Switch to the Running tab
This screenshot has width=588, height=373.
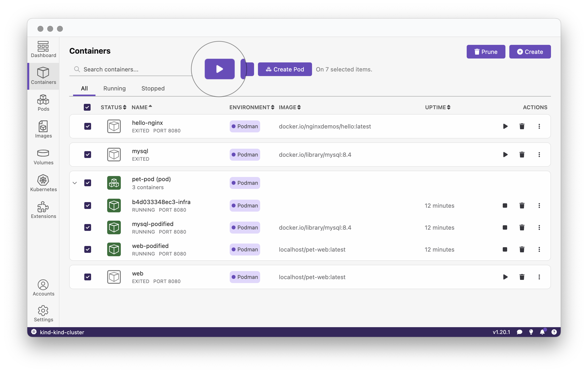coord(114,88)
